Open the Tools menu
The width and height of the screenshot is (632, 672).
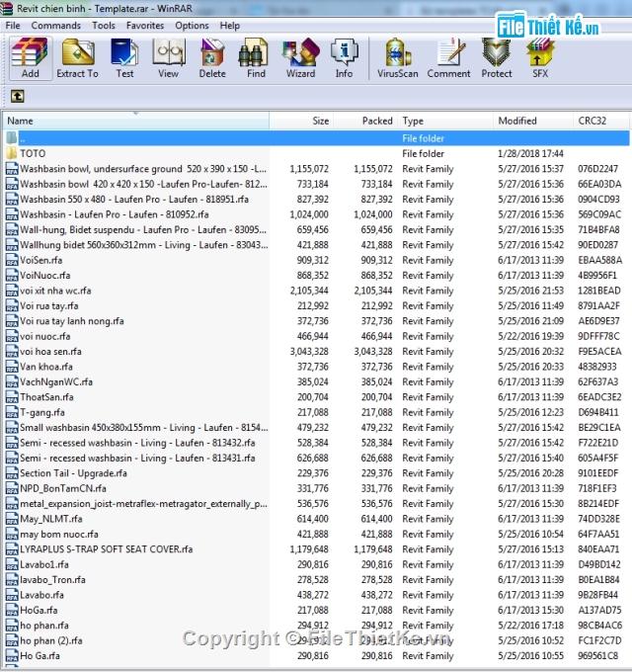coord(103,26)
